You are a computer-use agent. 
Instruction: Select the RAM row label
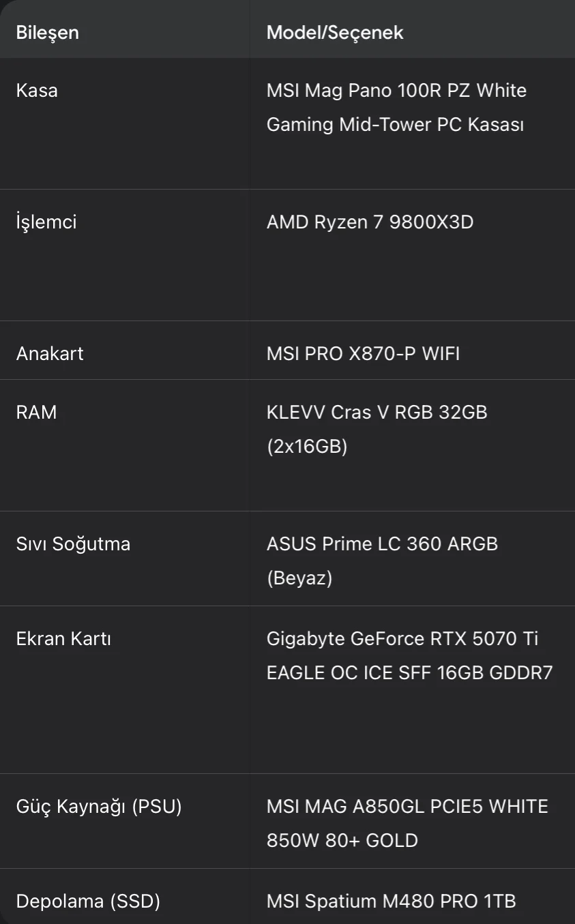[36, 412]
